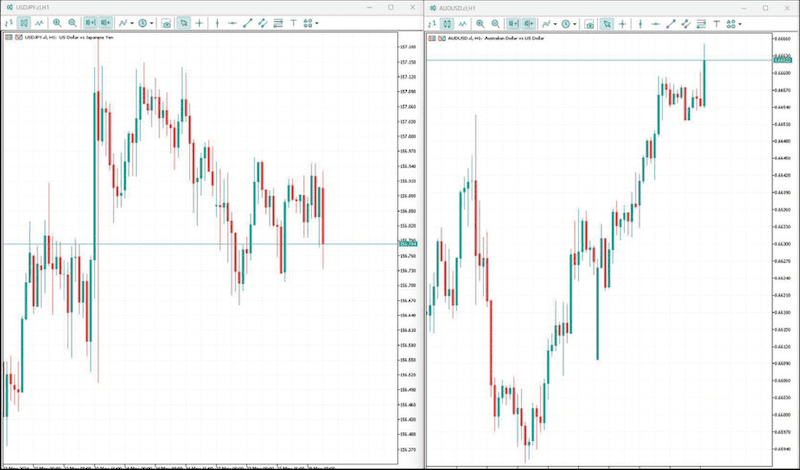Switch the USDJPY chart to bar chart
The height and width of the screenshot is (470, 800).
[9, 23]
